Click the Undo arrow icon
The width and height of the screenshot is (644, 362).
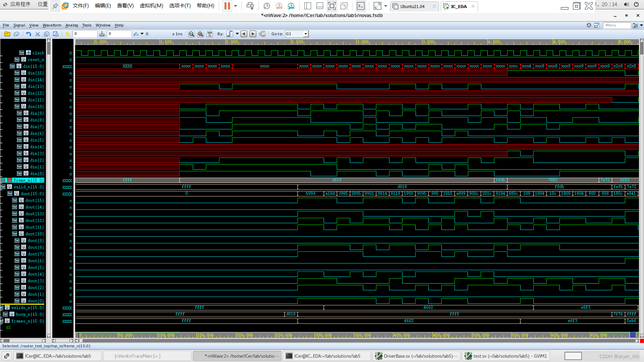[x=29, y=34]
